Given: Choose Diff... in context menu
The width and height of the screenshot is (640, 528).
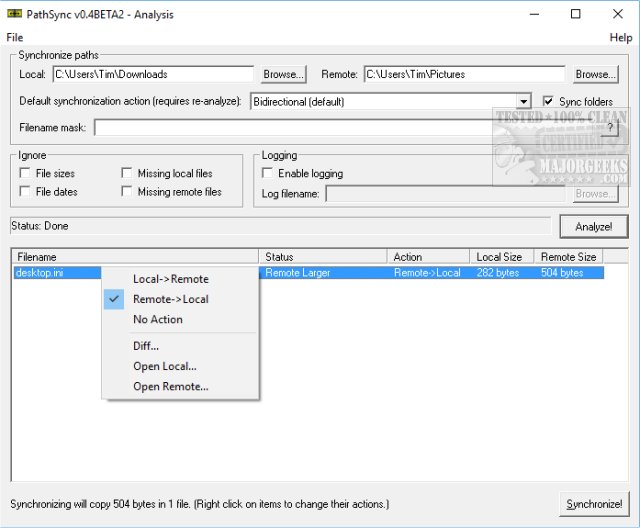Looking at the screenshot, I should [180, 346].
